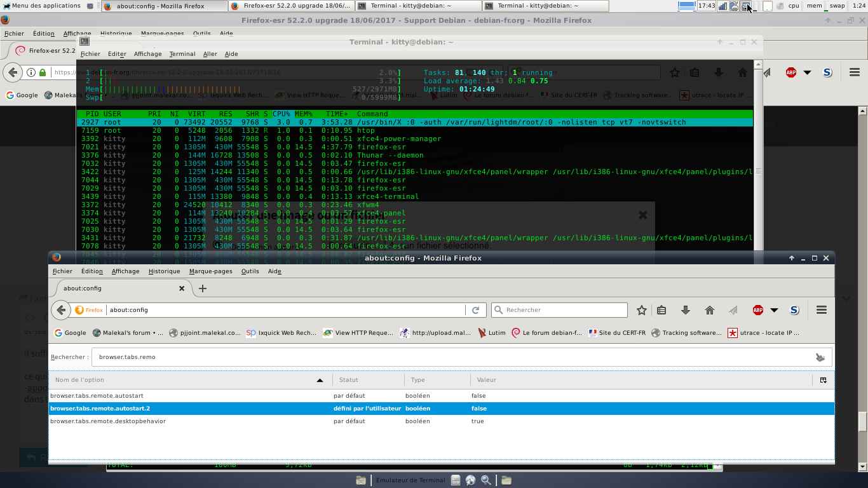Open hamburger menu in about:config window
Image resolution: width=868 pixels, height=488 pixels.
coord(822,310)
